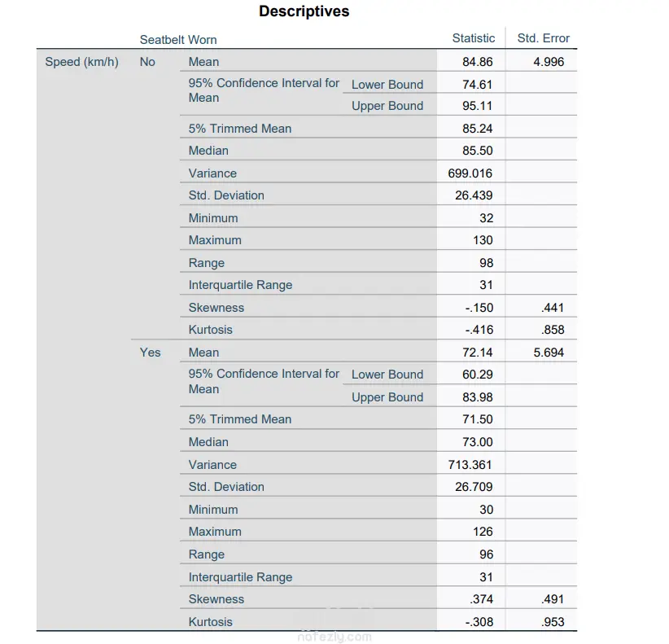Select the skewness std. error .491
The height and width of the screenshot is (644, 669).
pos(552,599)
